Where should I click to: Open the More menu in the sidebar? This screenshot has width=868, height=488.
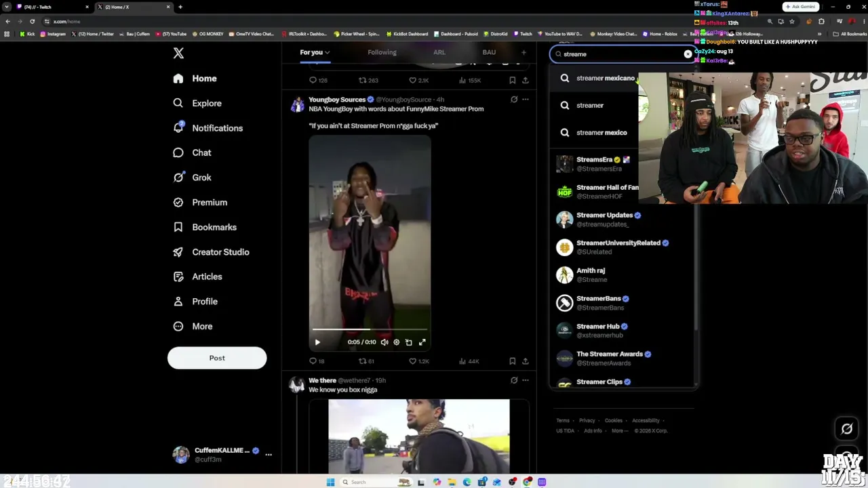coord(193,326)
